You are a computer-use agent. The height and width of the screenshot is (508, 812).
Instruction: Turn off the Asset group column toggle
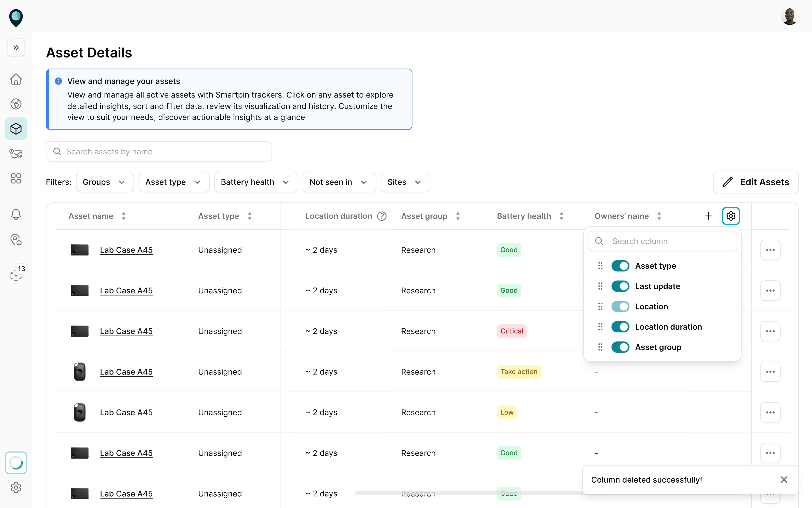tap(620, 347)
